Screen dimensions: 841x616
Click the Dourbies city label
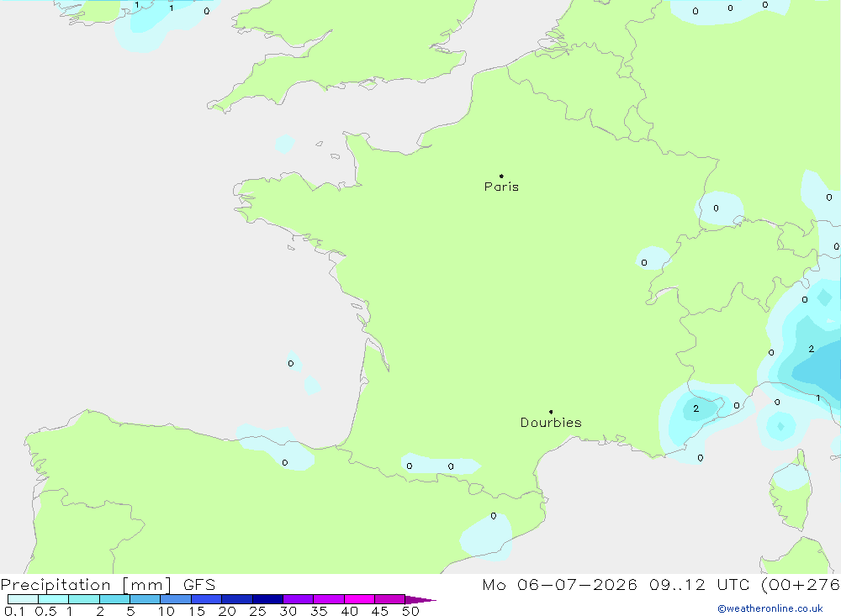click(x=551, y=423)
